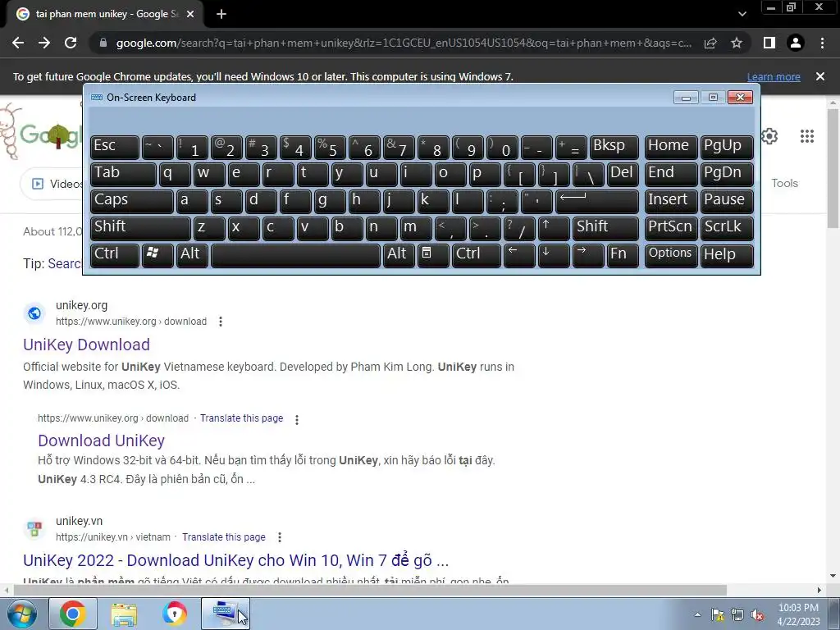Bookmark this page with the star icon
The height and width of the screenshot is (630, 840).
click(x=737, y=43)
